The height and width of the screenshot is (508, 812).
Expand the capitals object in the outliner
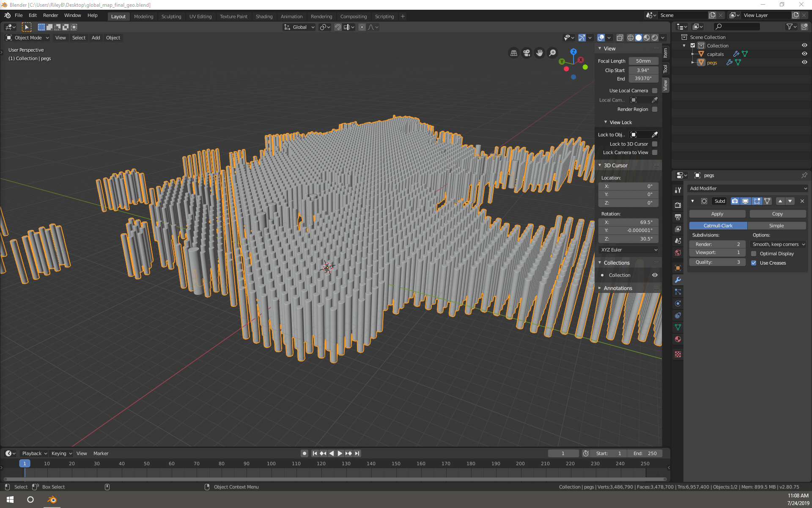click(x=693, y=54)
